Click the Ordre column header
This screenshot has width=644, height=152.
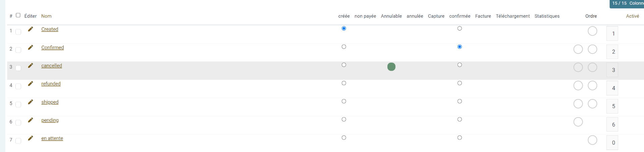point(591,16)
